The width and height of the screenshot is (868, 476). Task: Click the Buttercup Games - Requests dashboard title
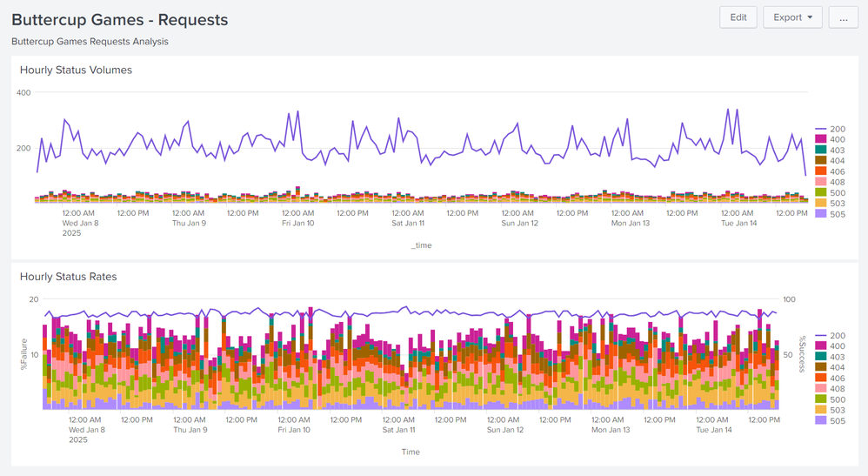tap(119, 19)
